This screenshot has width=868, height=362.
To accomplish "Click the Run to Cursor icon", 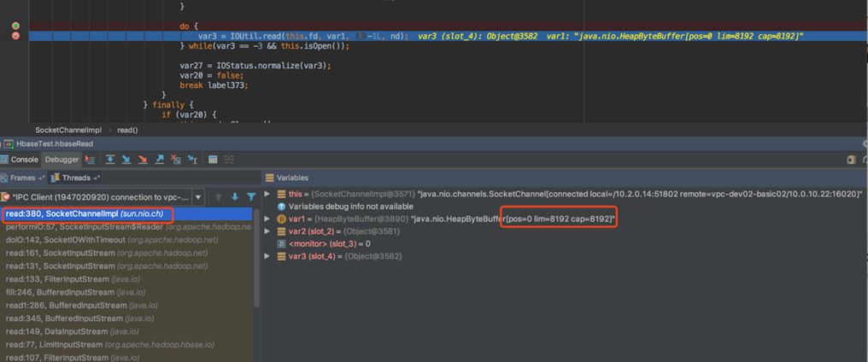I will pos(192,160).
